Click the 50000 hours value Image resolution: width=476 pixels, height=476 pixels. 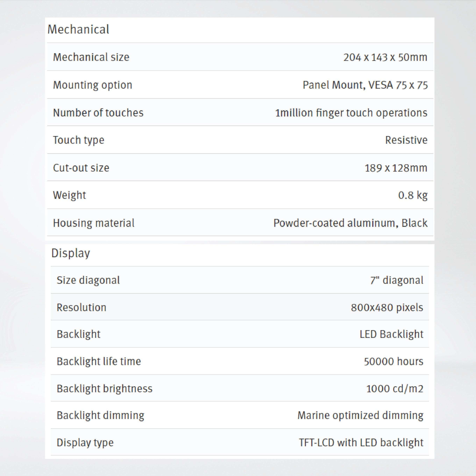[x=393, y=361]
